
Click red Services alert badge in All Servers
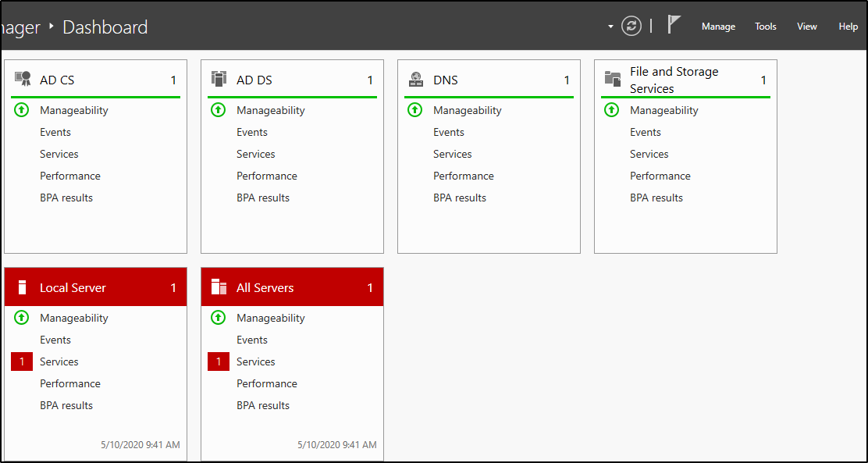(219, 361)
